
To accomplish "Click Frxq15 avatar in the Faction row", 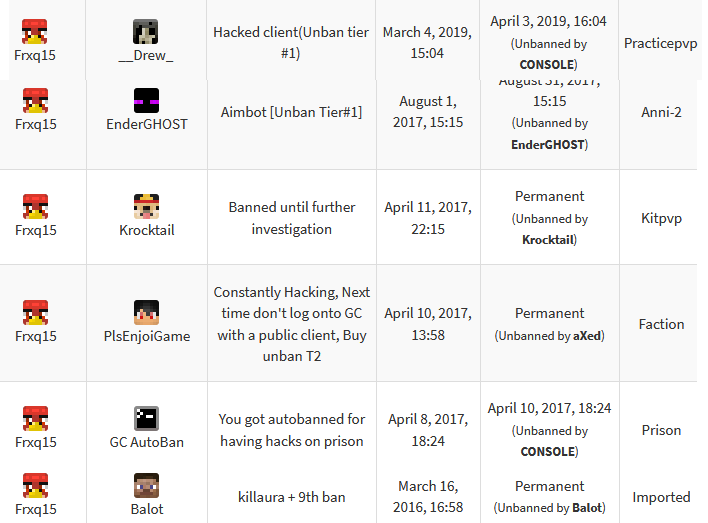I will (35, 313).
